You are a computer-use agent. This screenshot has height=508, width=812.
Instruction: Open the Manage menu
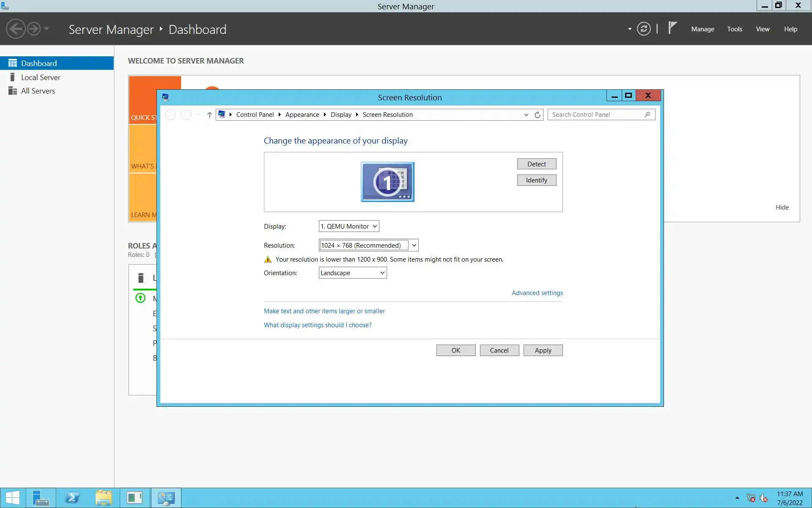[x=702, y=29]
